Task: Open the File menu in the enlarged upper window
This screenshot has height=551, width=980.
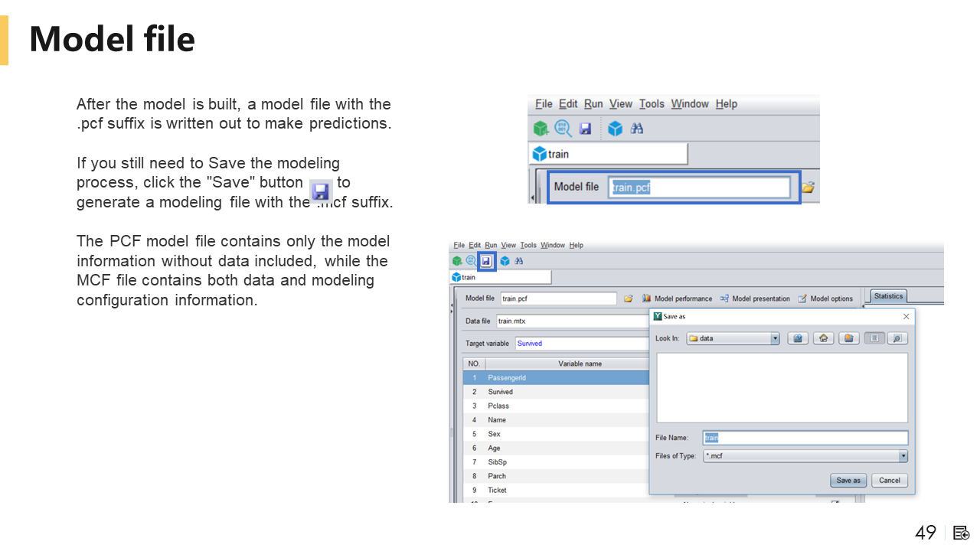Action: (544, 104)
